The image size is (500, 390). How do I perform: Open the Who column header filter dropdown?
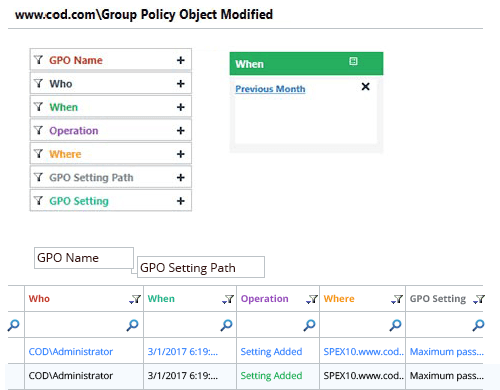click(x=135, y=299)
